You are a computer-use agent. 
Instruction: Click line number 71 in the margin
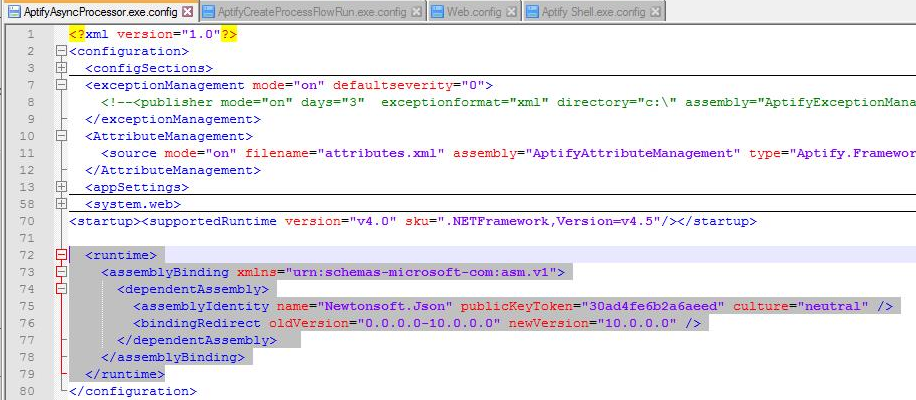(x=27, y=238)
